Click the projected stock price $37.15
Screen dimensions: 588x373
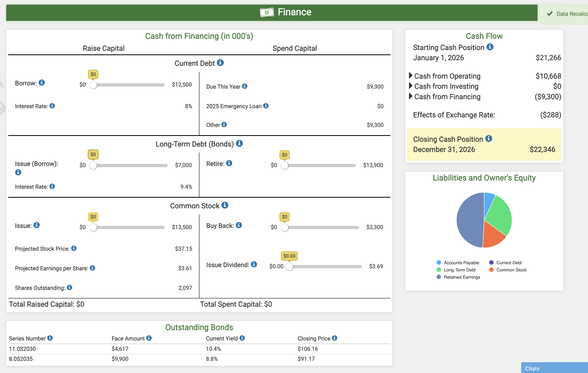(184, 248)
